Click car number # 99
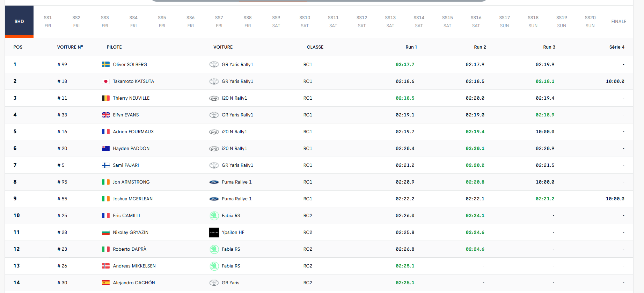This screenshot has height=293, width=644. (x=62, y=64)
